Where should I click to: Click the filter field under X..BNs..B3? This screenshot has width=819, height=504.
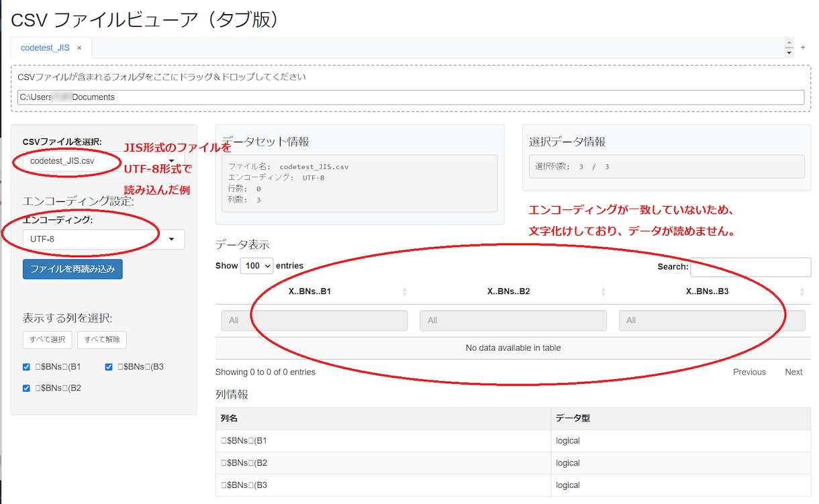coord(712,321)
